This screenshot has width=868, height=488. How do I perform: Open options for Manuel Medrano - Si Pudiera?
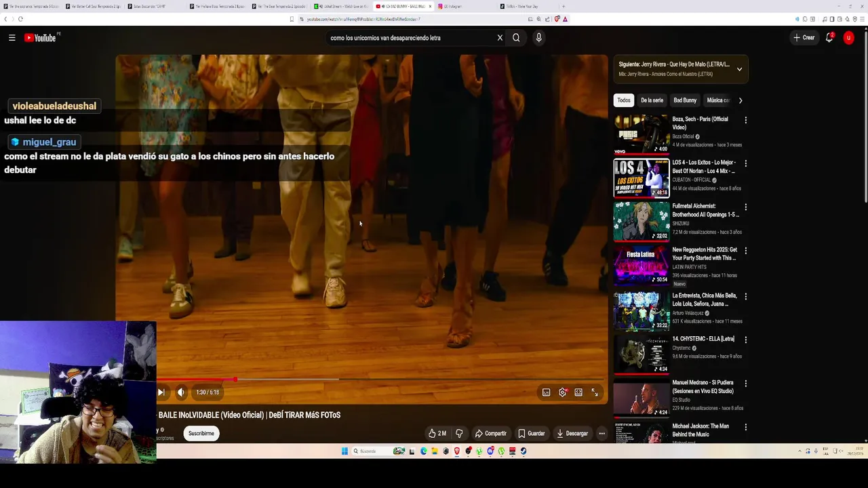point(745,383)
